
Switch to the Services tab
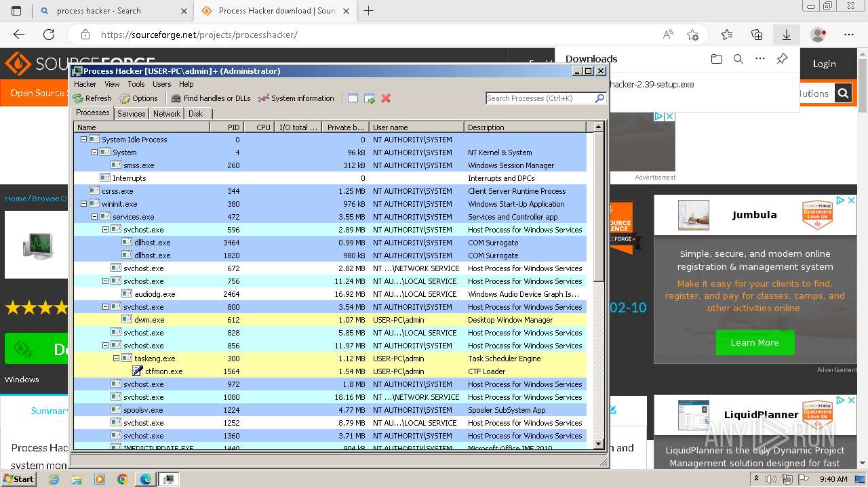[132, 114]
